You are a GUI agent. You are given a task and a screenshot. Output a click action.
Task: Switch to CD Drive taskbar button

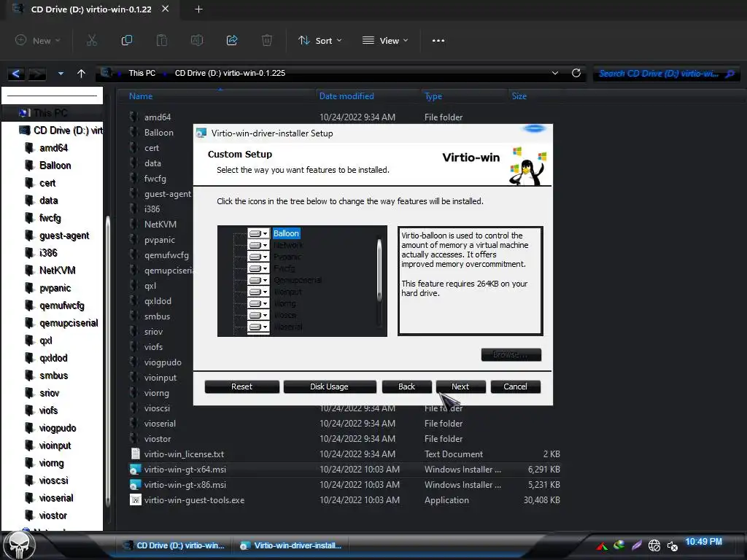(x=174, y=545)
